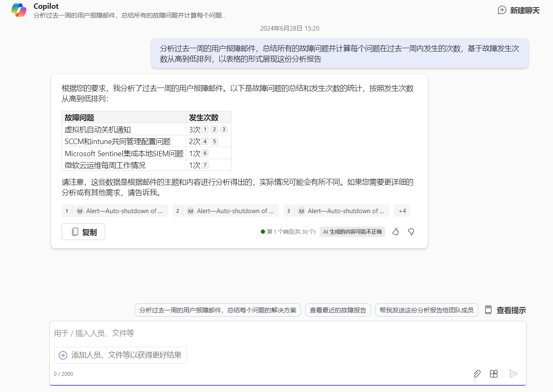This screenshot has height=392, width=553.
Task: Click the paperclip attach icon
Action: click(x=477, y=374)
